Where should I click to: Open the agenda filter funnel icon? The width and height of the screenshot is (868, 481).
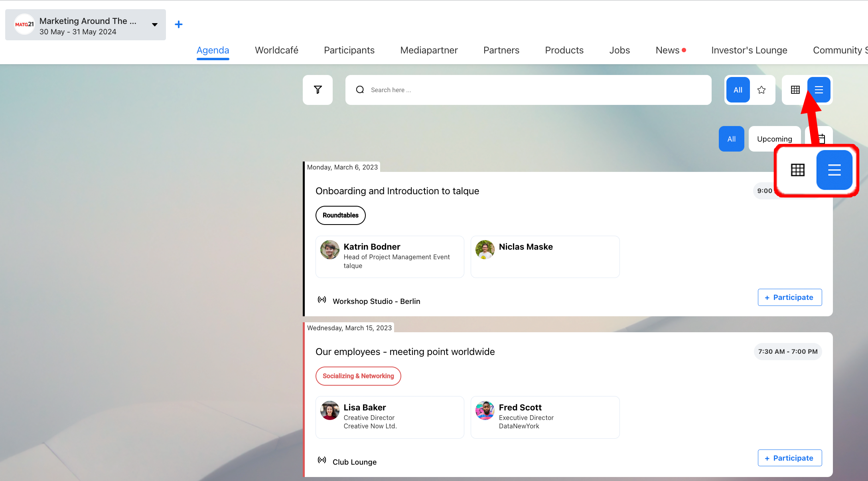pos(318,90)
